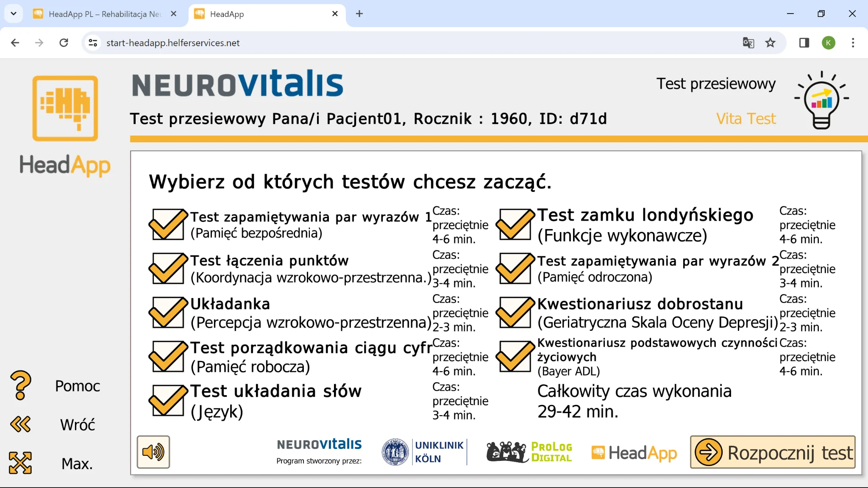Uncheck Test łączenia punktów
This screenshot has height=488, width=868.
168,269
